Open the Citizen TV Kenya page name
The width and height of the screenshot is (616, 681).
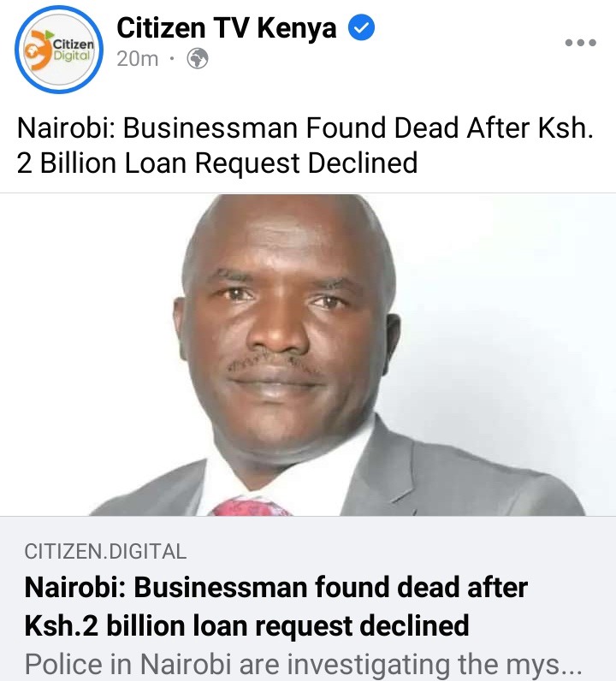(x=227, y=27)
